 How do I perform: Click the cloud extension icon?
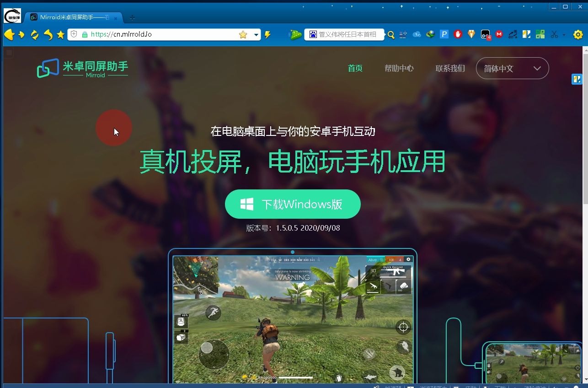(x=417, y=34)
